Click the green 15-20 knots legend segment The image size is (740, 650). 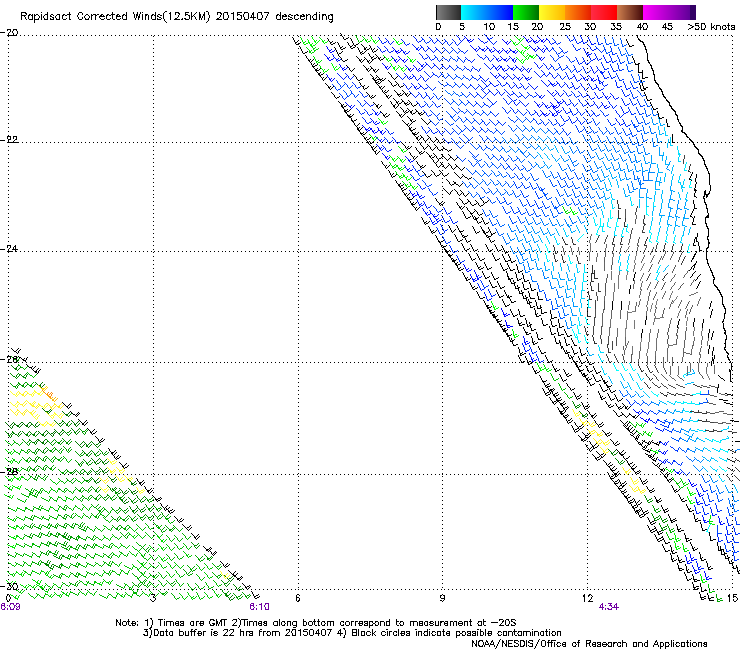tap(526, 12)
